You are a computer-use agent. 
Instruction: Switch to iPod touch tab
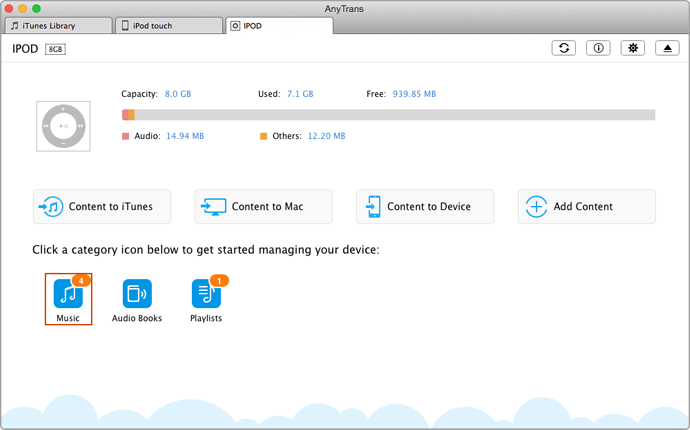[x=169, y=26]
